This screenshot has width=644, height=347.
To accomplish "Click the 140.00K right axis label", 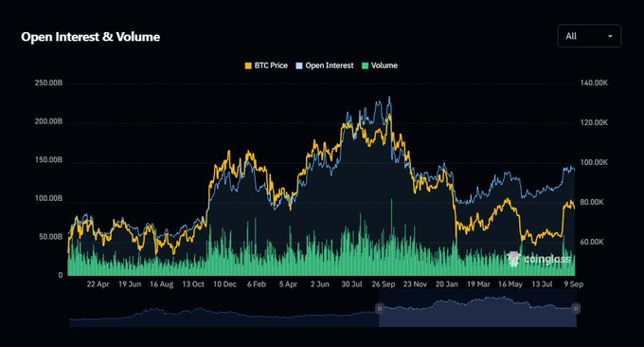I will click(594, 83).
